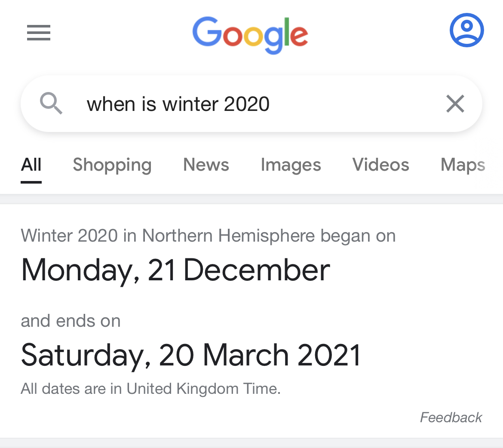
Task: Switch to the Maps tab
Action: tap(463, 165)
